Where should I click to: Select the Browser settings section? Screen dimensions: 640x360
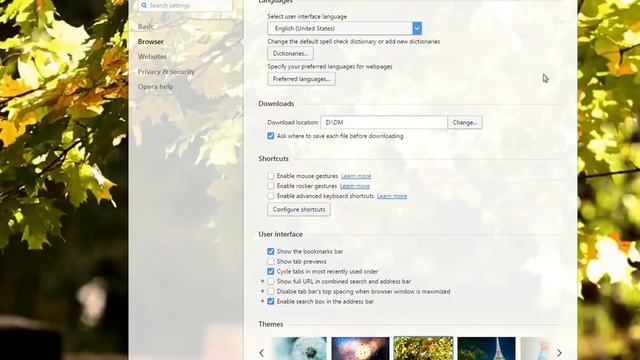tap(151, 42)
